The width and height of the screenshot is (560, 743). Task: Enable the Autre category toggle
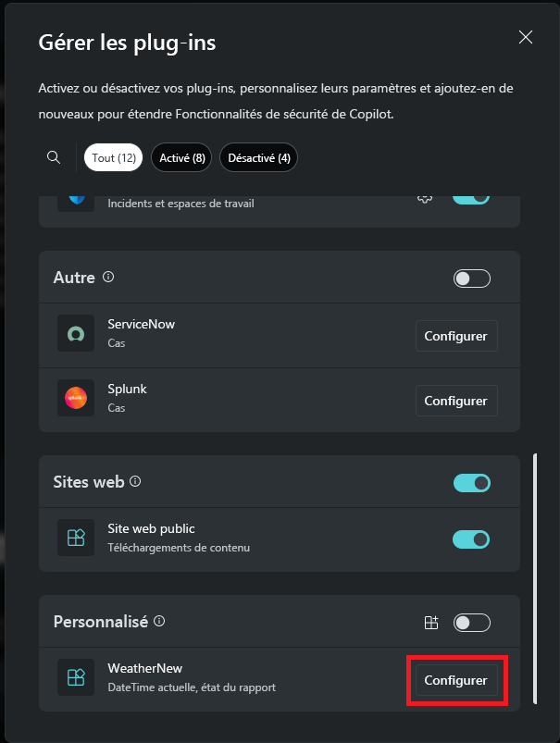[471, 278]
